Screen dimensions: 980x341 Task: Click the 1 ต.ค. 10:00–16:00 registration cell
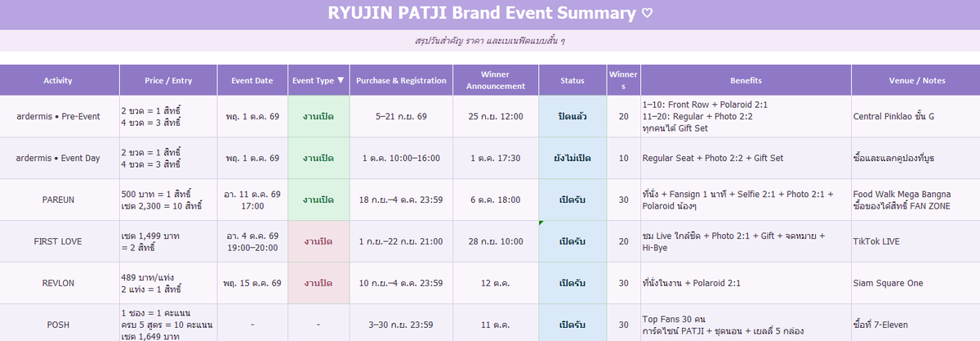[x=401, y=158]
